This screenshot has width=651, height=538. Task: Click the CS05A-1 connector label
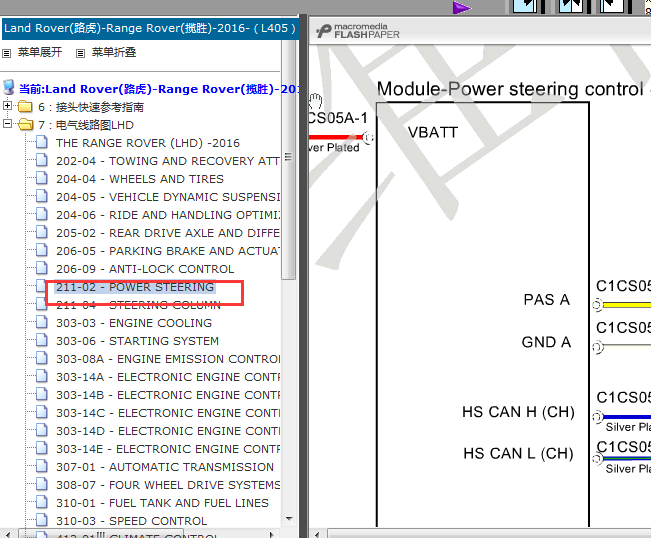coord(338,118)
